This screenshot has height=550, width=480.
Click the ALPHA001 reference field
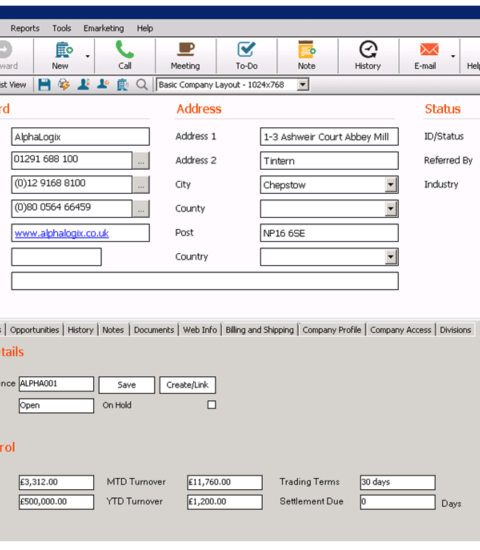coord(56,384)
